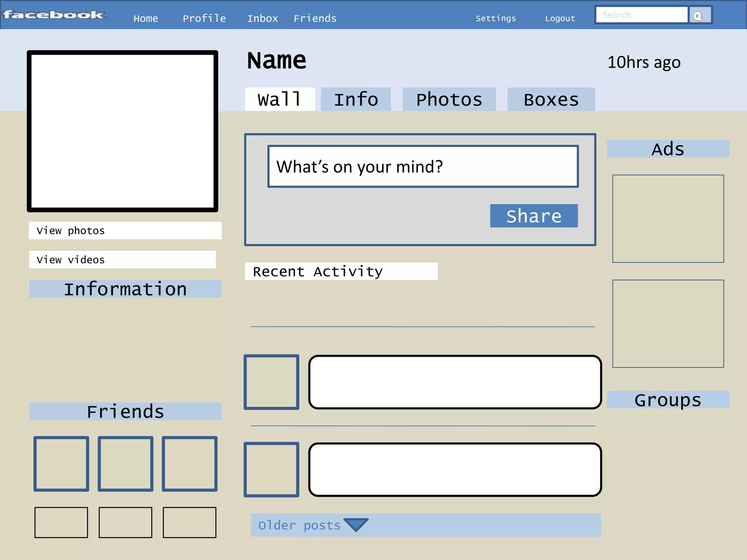
Task: Click the large profile picture frame
Action: point(122,131)
